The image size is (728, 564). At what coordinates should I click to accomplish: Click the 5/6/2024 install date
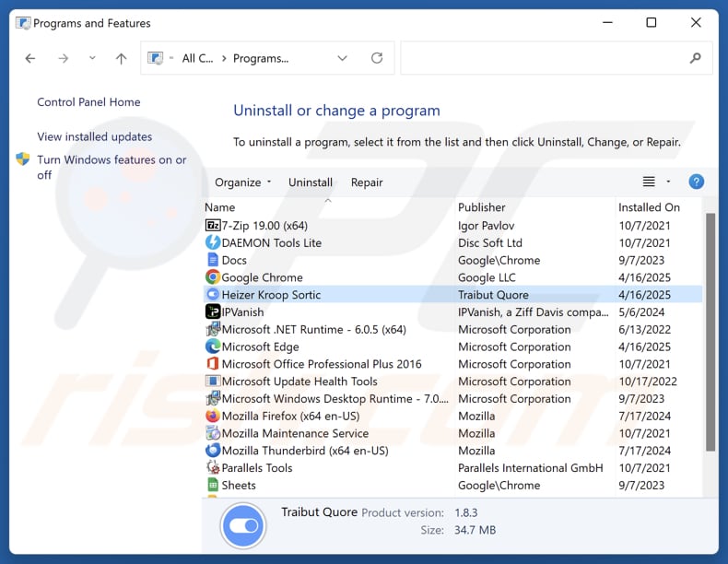coord(641,311)
